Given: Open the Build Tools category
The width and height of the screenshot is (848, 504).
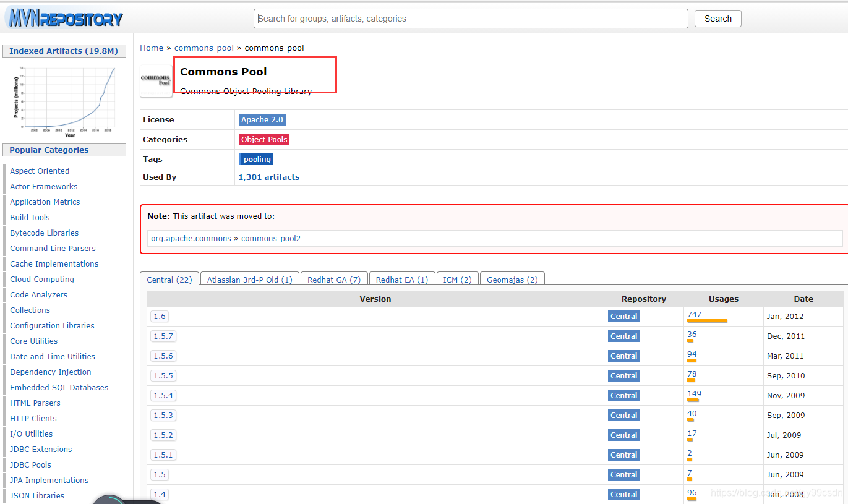Looking at the screenshot, I should (x=30, y=217).
